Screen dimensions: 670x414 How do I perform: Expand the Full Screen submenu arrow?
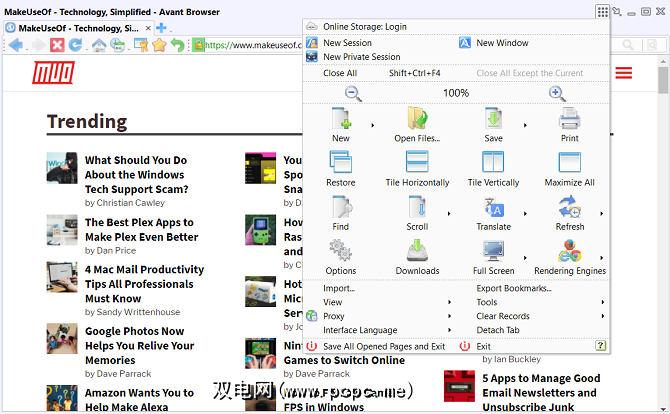coord(525,258)
